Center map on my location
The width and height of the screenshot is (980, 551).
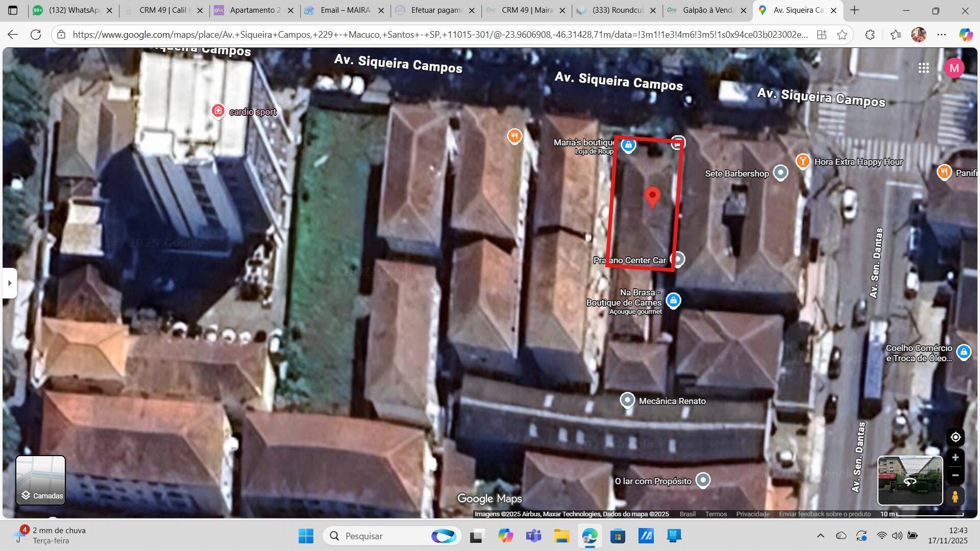(955, 437)
